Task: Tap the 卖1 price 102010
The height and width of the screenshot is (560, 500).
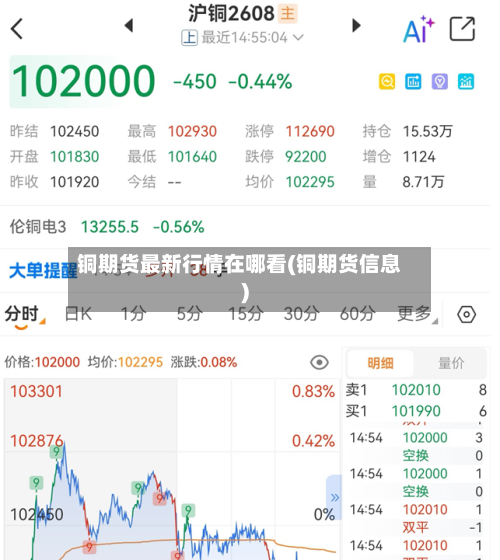Action: point(416,390)
